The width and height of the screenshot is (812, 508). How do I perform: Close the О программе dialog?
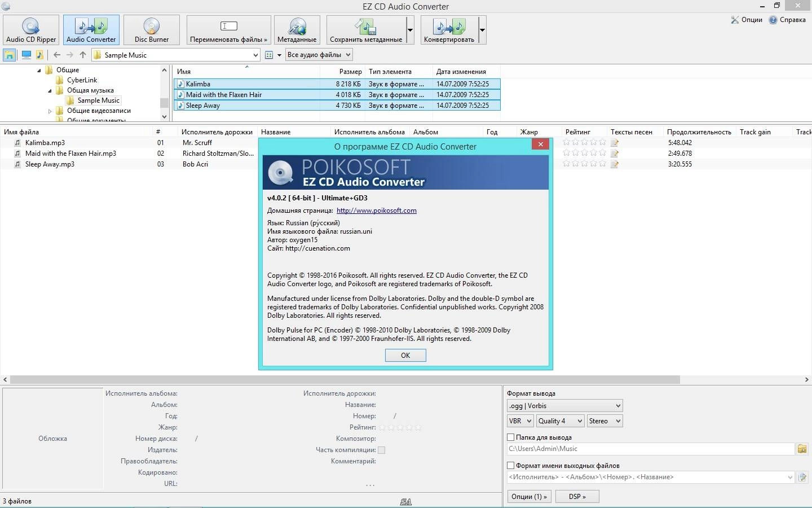540,144
